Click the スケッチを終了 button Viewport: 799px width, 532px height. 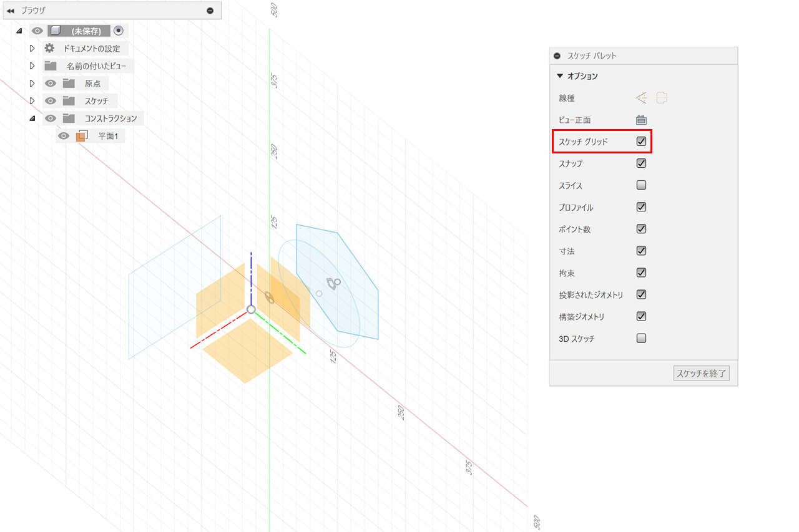pos(702,374)
